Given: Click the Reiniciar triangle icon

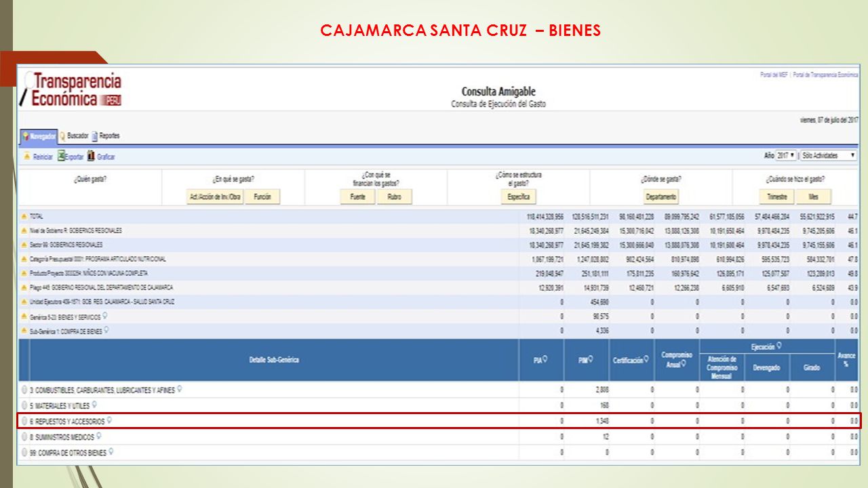Looking at the screenshot, I should 26,157.
